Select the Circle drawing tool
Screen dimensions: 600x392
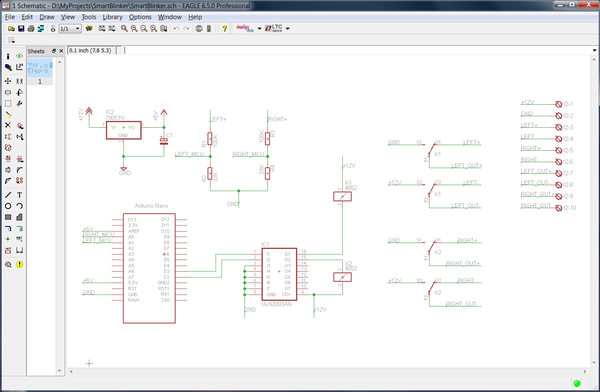8,206
